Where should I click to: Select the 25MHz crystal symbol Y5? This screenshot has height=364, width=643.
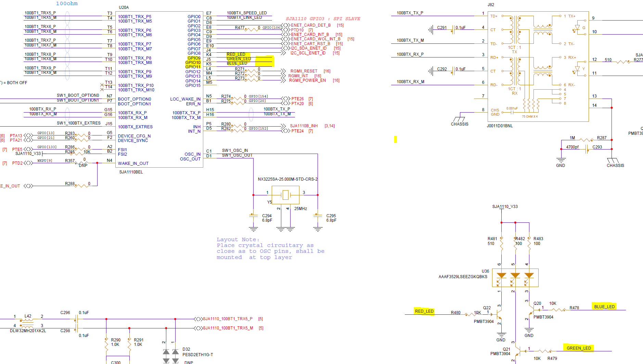coord(285,195)
